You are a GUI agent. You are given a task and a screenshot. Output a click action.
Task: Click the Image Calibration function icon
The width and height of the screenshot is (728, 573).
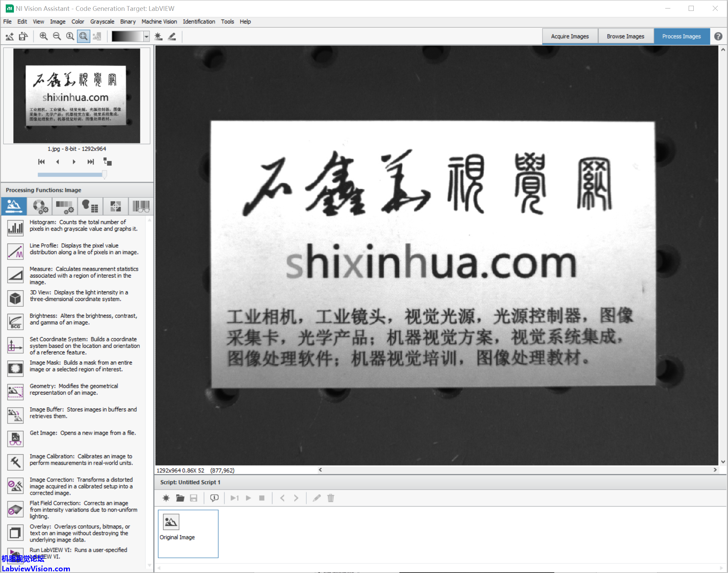[15, 462]
